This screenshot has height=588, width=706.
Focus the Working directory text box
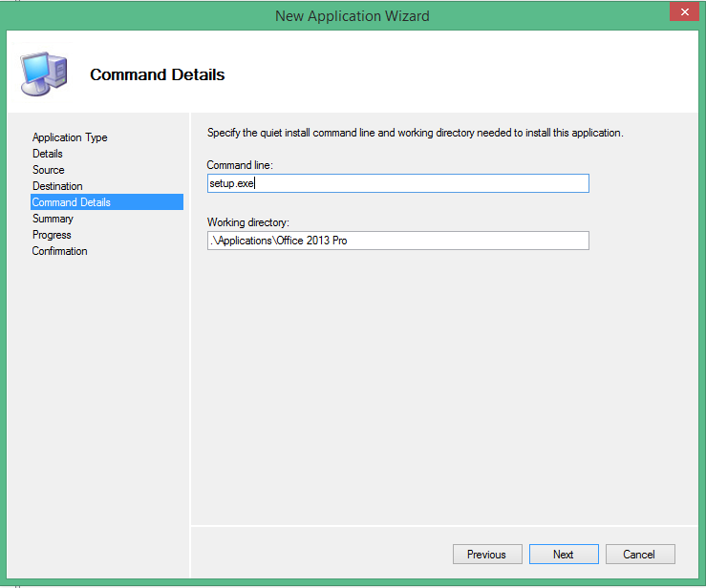(x=397, y=241)
